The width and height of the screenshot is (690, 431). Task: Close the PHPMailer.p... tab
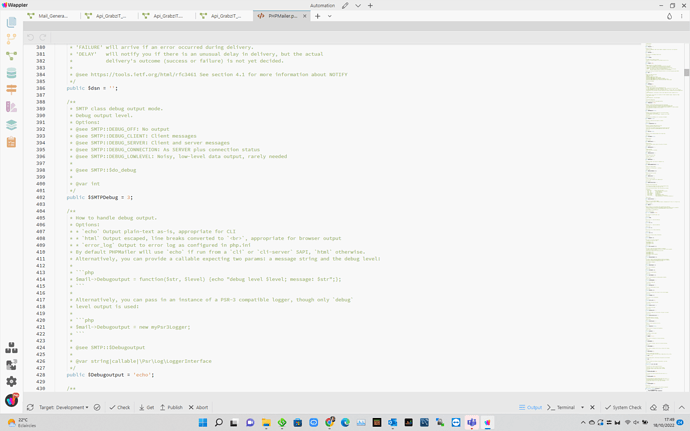point(305,16)
